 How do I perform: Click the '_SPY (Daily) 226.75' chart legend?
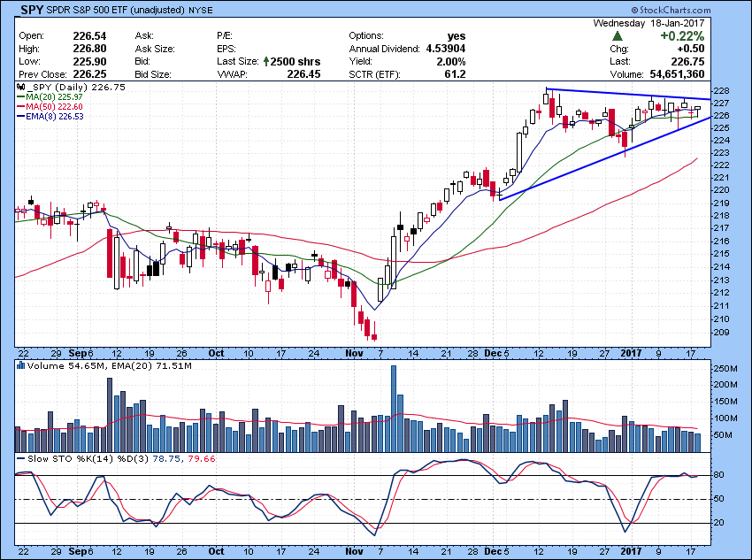tap(76, 88)
